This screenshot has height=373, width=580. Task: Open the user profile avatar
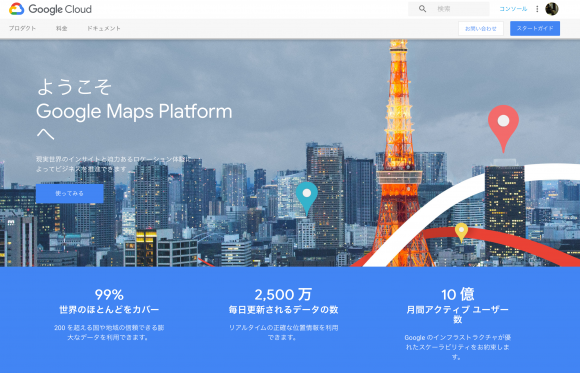click(x=552, y=9)
